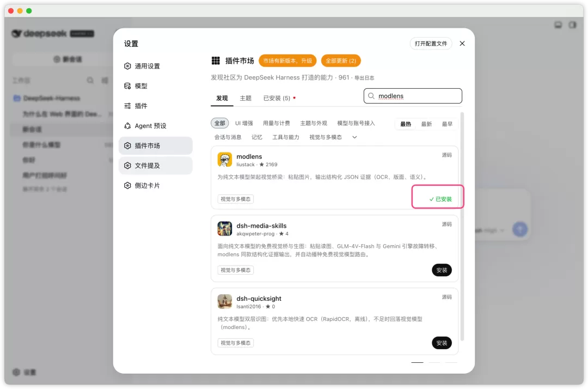Click the 插件市场 sidebar icon
Image resolution: width=588 pixels, height=389 pixels.
[x=127, y=145]
